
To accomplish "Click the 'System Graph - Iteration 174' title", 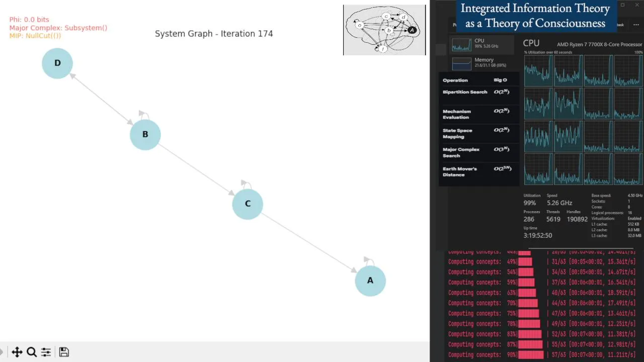I will click(x=214, y=34).
